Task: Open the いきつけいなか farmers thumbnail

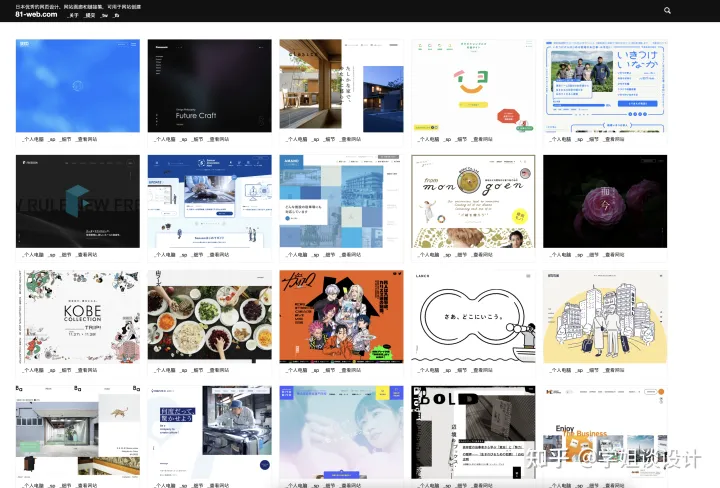Action: click(605, 86)
